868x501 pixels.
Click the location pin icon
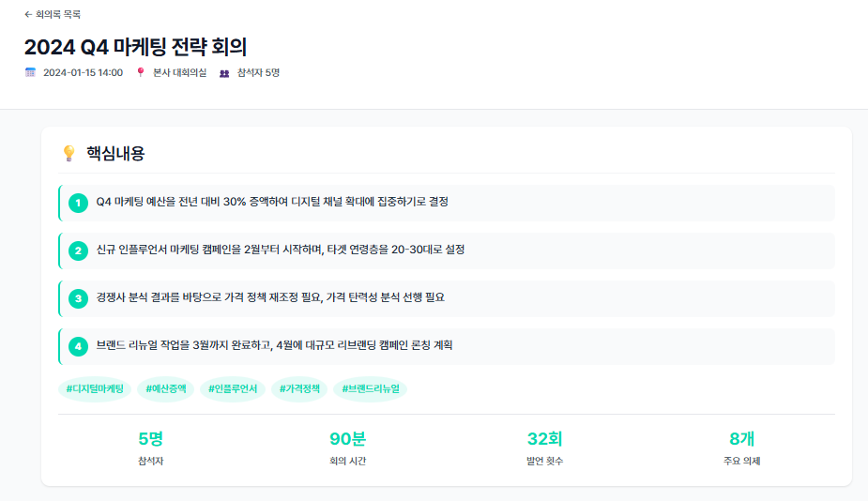[141, 72]
